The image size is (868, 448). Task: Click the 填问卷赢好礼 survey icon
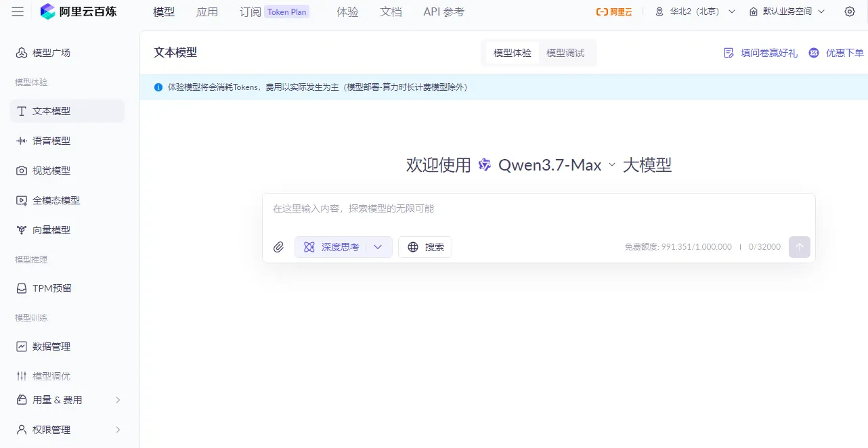(729, 53)
